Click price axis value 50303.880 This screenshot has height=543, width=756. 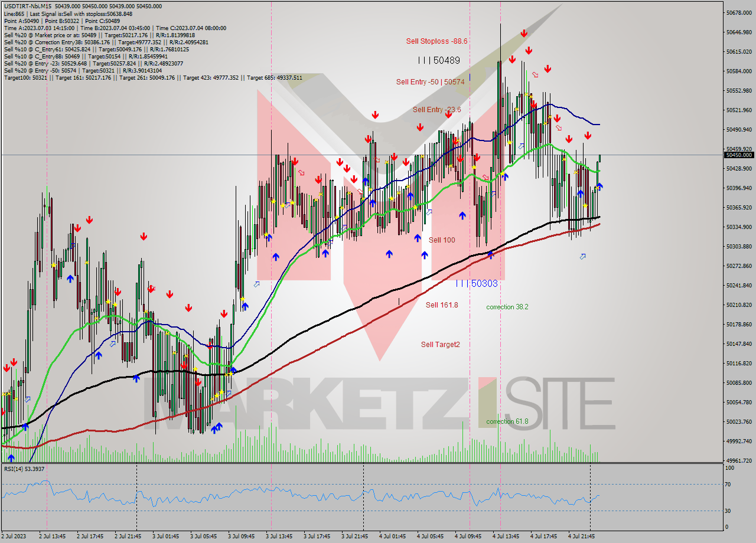tap(739, 246)
